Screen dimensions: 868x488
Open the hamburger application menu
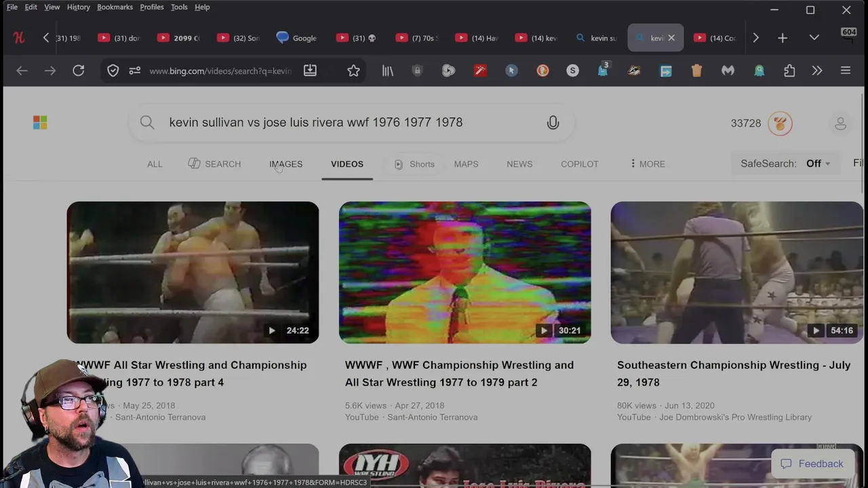pyautogui.click(x=846, y=70)
